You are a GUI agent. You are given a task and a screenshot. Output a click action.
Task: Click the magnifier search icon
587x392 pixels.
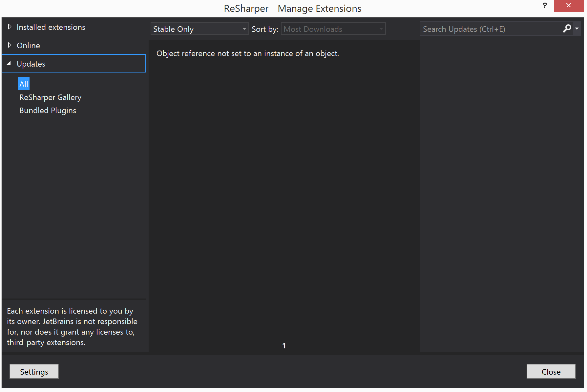click(567, 29)
